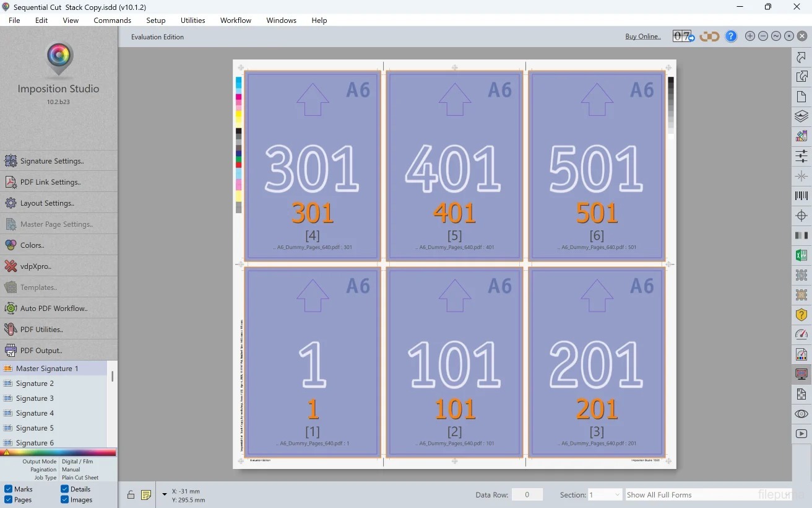The width and height of the screenshot is (812, 508).
Task: Expand the Section number dropdown
Action: (x=605, y=494)
